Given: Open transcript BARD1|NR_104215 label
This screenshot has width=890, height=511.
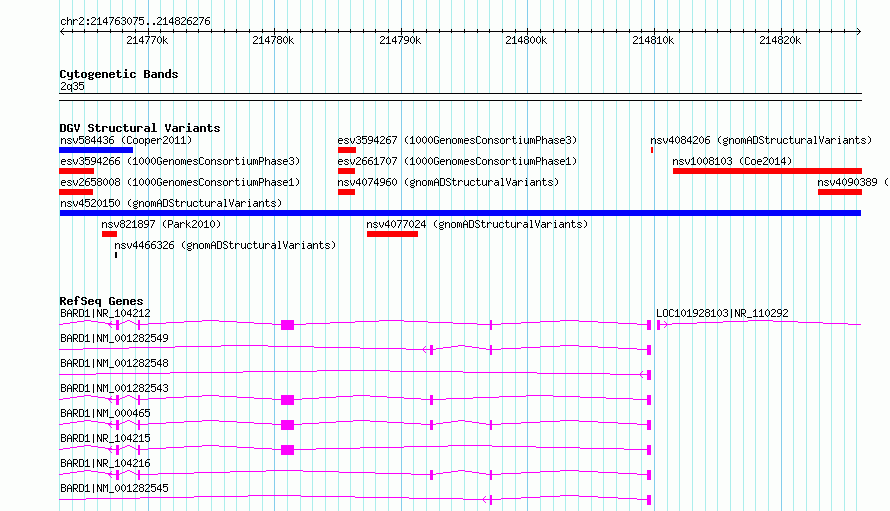Looking at the screenshot, I should point(105,438).
